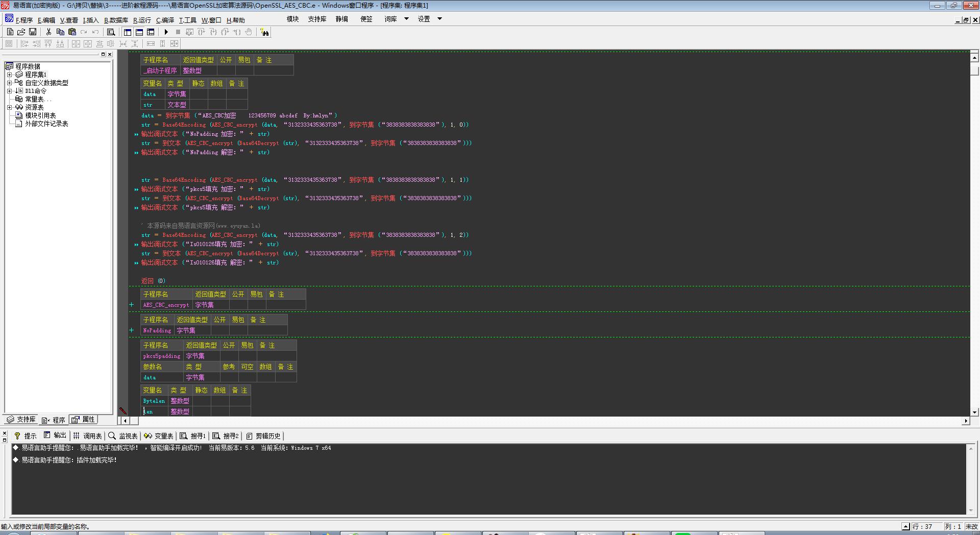Viewport: 980px width, 535px height.
Task: Open the 搜寻1 tab
Action: click(192, 436)
